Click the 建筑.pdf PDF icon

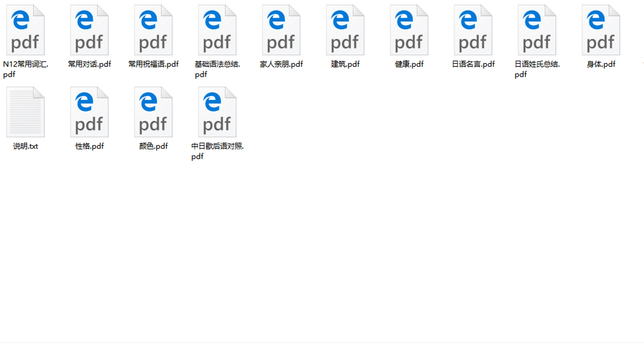345,29
